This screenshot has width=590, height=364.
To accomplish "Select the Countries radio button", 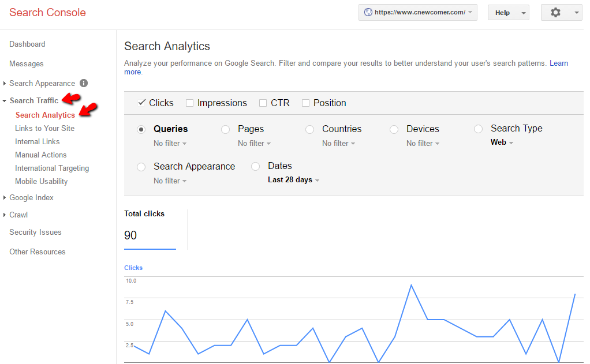I will (309, 129).
